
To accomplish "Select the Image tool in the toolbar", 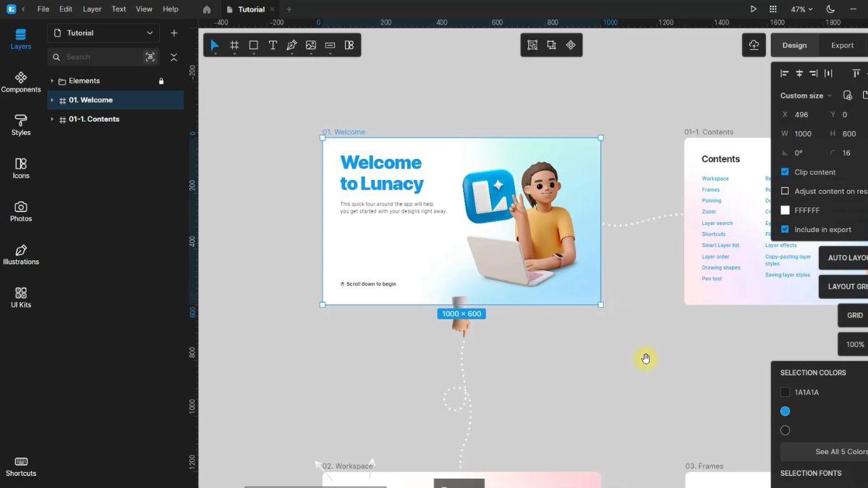I will click(x=311, y=45).
